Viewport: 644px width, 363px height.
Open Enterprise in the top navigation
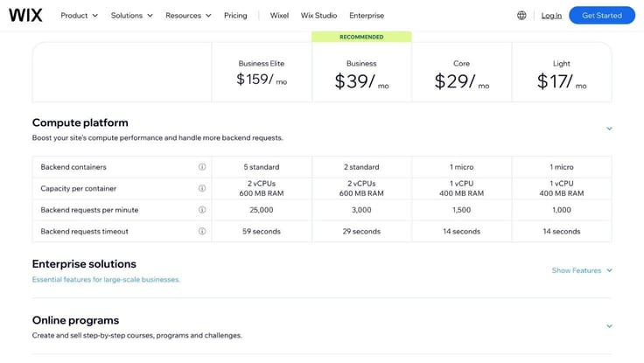(x=367, y=15)
